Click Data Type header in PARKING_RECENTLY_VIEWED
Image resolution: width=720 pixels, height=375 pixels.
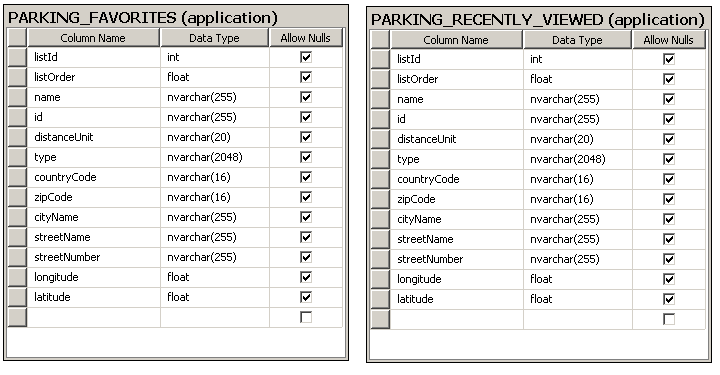point(577,39)
